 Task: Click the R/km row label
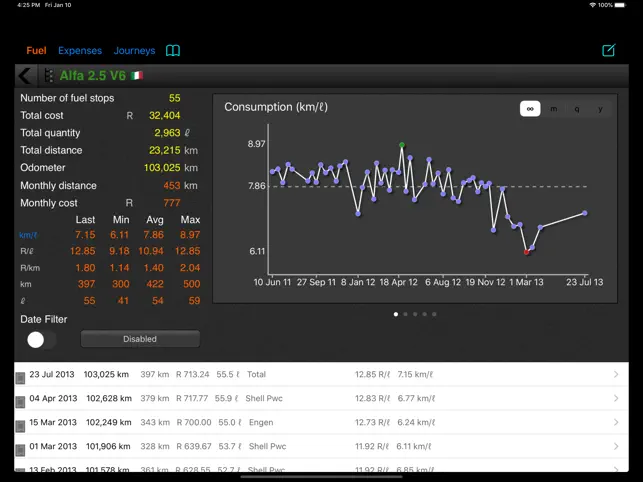(x=30, y=268)
